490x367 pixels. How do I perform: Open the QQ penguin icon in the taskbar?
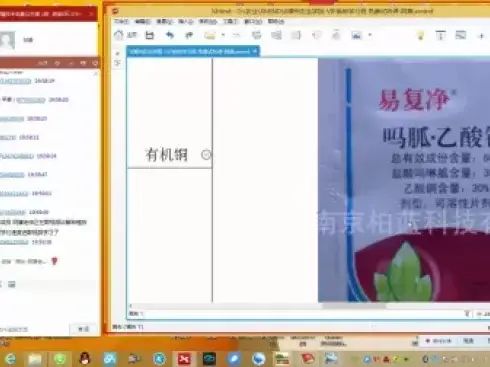[x=85, y=359]
